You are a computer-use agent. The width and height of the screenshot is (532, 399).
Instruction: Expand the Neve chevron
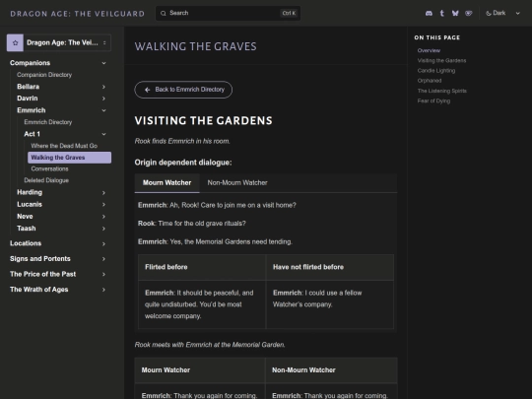coord(103,217)
